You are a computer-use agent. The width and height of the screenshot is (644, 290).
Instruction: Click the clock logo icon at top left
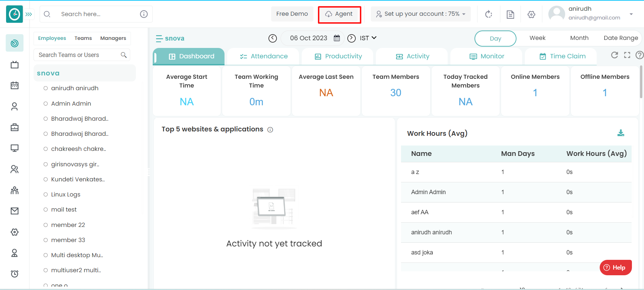pos(14,14)
